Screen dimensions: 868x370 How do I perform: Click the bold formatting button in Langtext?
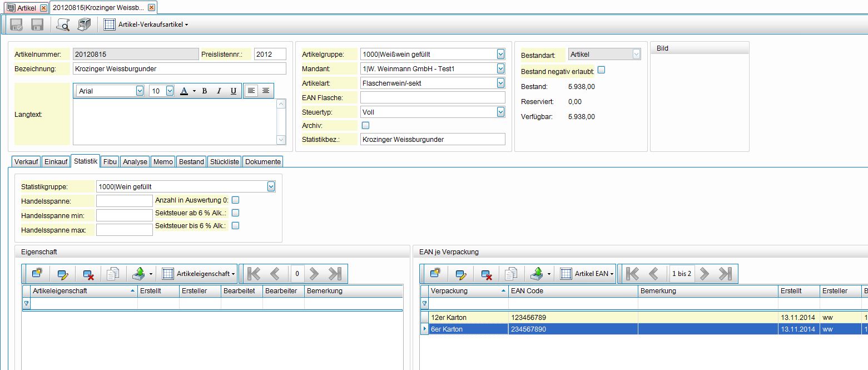coord(204,91)
